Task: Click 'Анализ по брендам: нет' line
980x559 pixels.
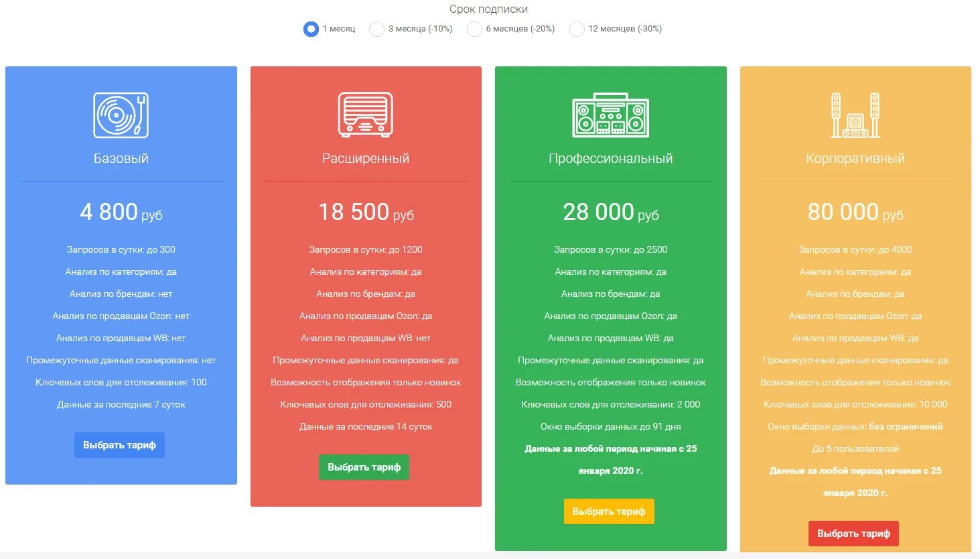Action: click(x=121, y=294)
